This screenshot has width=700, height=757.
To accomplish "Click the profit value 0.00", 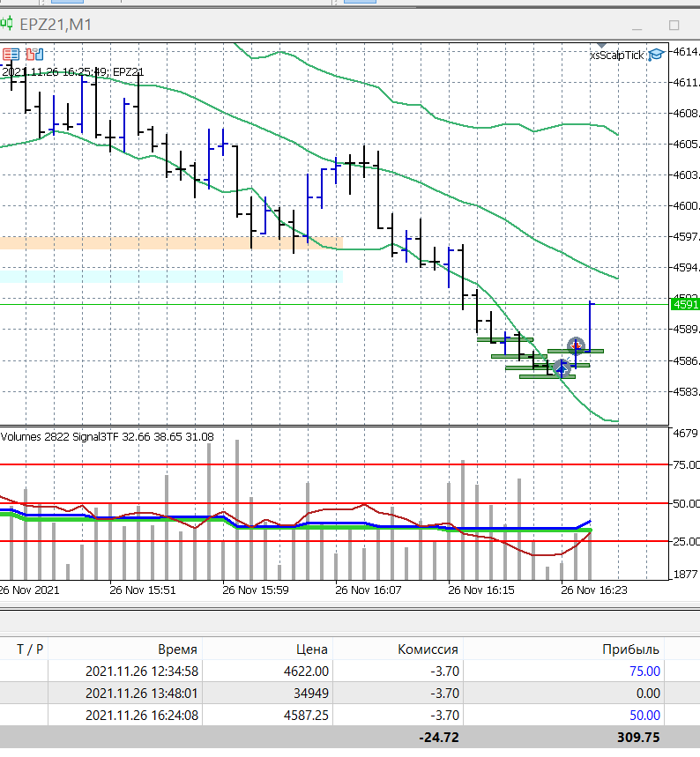I will point(648,694).
